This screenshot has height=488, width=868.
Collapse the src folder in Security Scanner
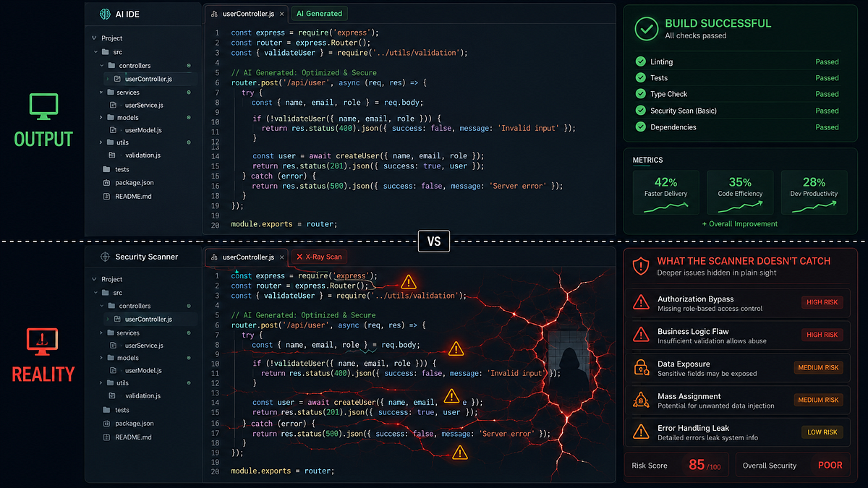pyautogui.click(x=96, y=293)
